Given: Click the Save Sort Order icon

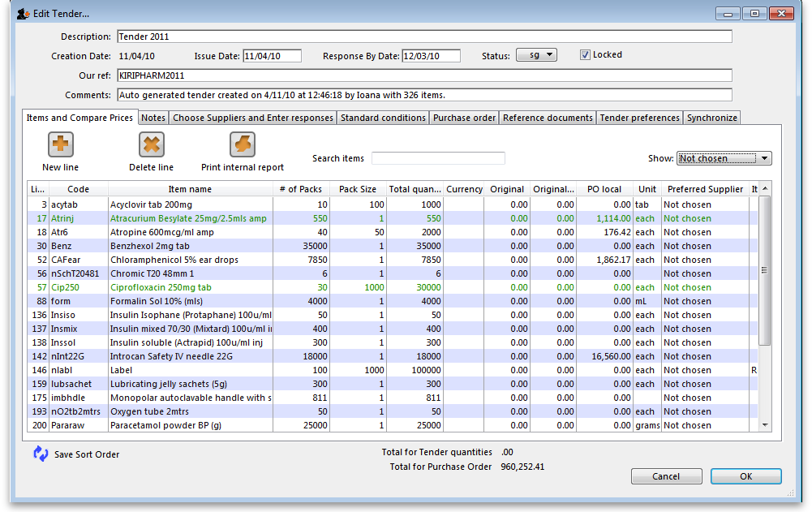Looking at the screenshot, I should (x=41, y=454).
